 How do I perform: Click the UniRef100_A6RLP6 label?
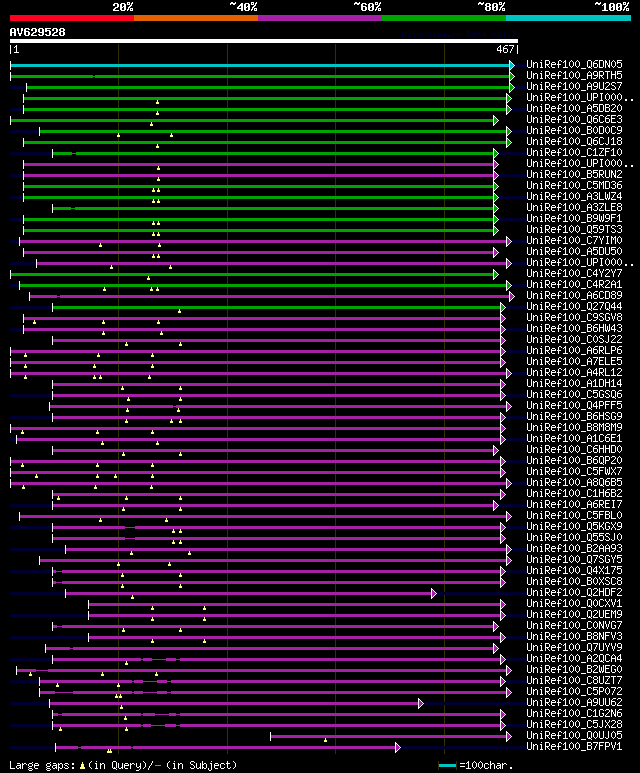click(x=574, y=351)
